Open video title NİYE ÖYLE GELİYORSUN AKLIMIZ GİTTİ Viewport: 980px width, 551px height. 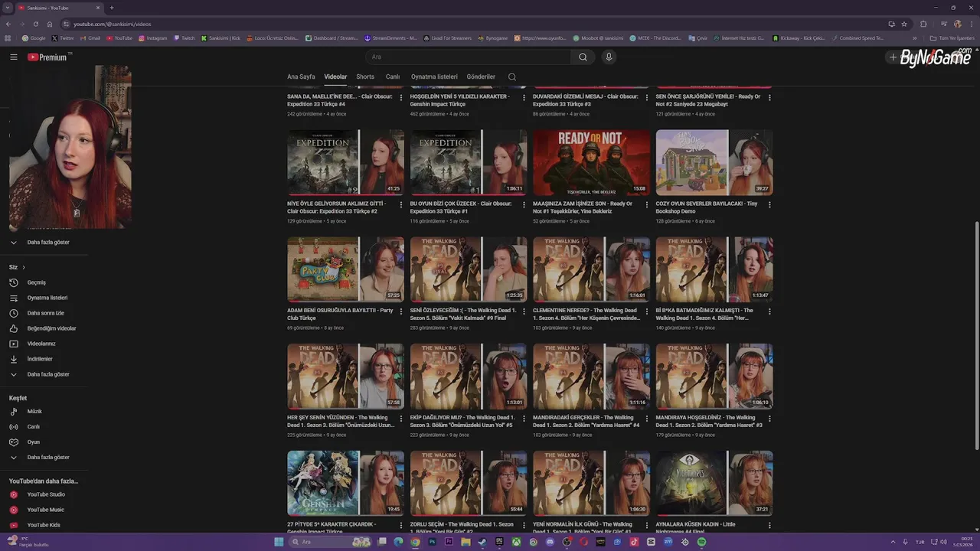click(336, 207)
